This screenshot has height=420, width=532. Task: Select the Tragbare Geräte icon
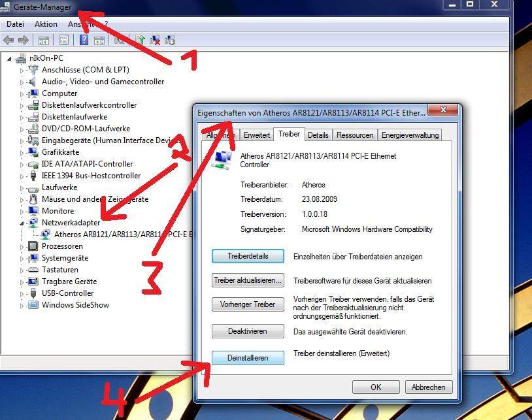pos(33,282)
